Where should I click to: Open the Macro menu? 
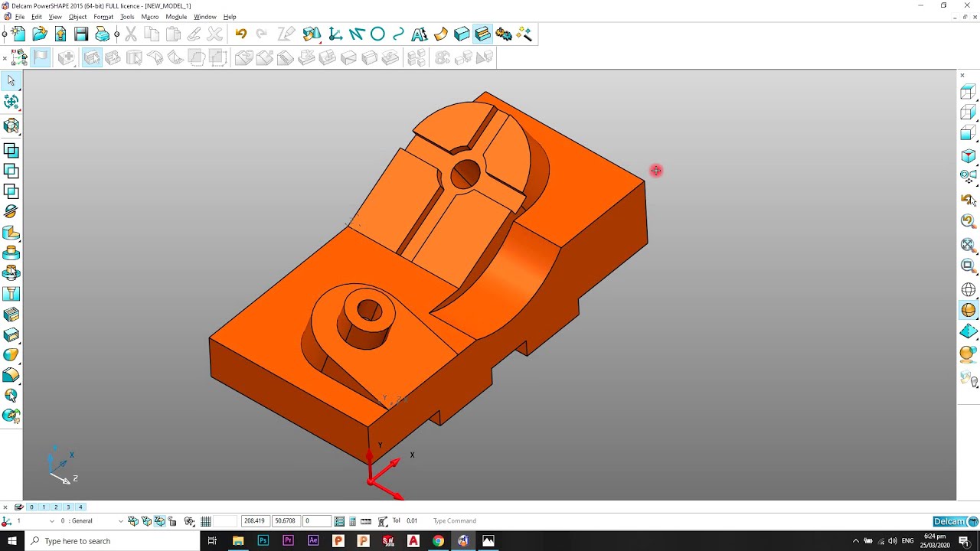150,17
